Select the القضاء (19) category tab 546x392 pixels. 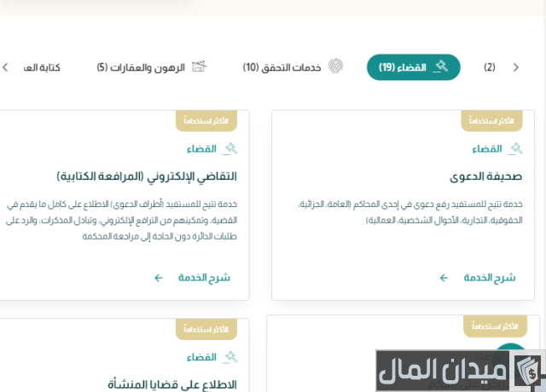pos(413,67)
